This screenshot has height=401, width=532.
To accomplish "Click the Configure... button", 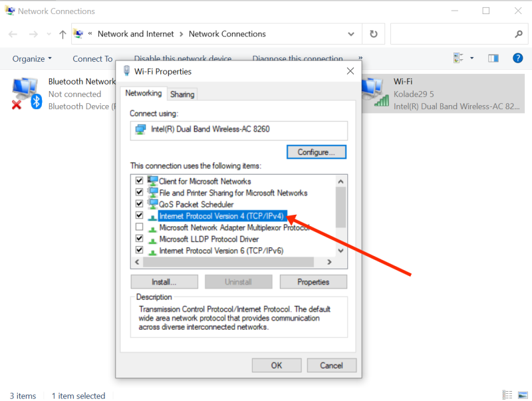I will coord(317,152).
